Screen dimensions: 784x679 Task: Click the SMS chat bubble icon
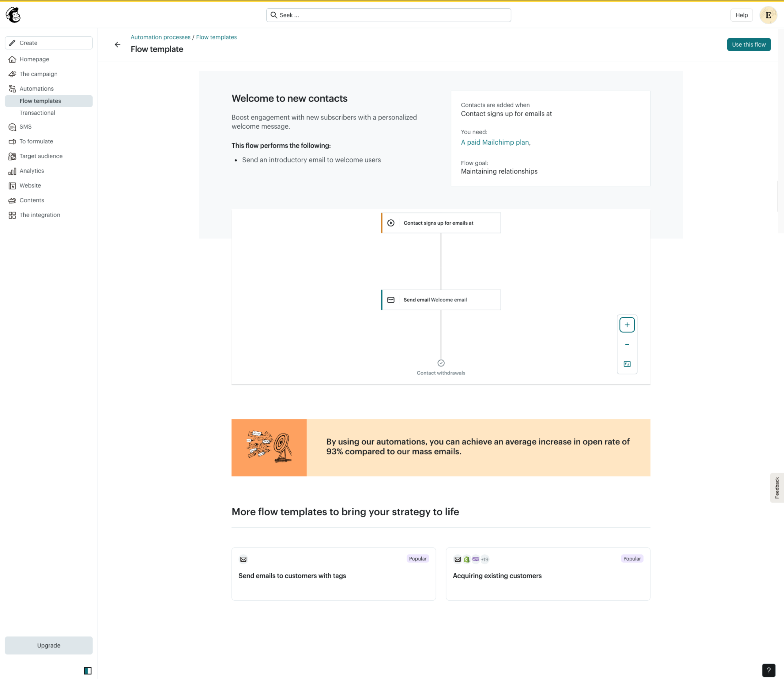pyautogui.click(x=12, y=127)
